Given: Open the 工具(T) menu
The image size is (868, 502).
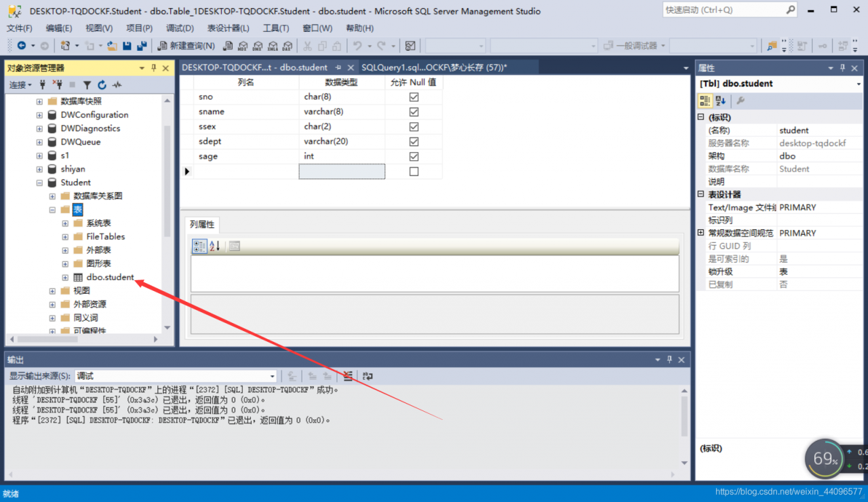Looking at the screenshot, I should pos(276,28).
